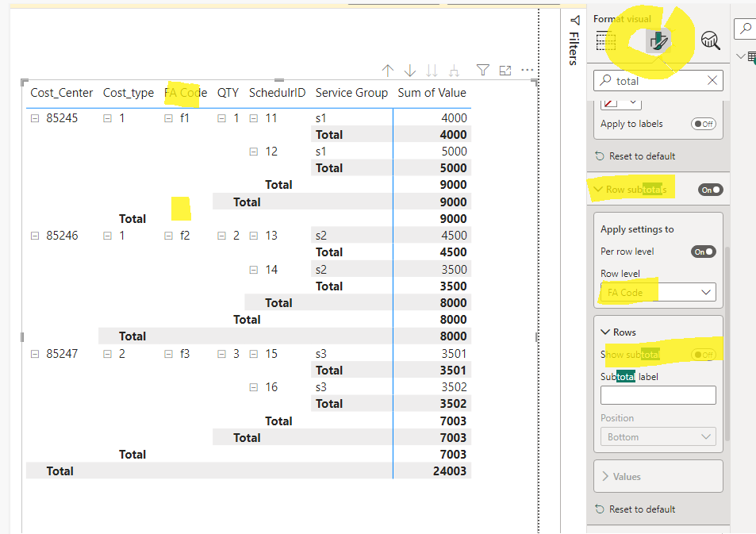
Task: Click the Subtotal label input field
Action: tap(658, 395)
